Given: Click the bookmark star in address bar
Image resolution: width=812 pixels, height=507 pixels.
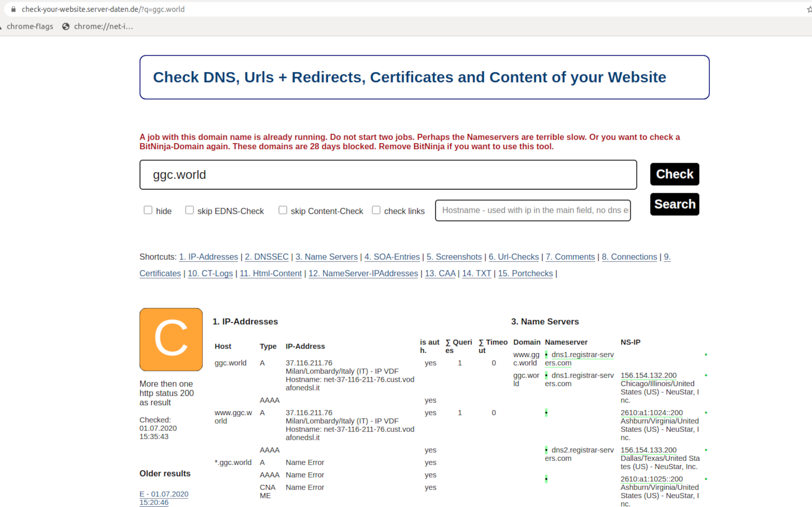Looking at the screenshot, I should pyautogui.click(x=809, y=9).
